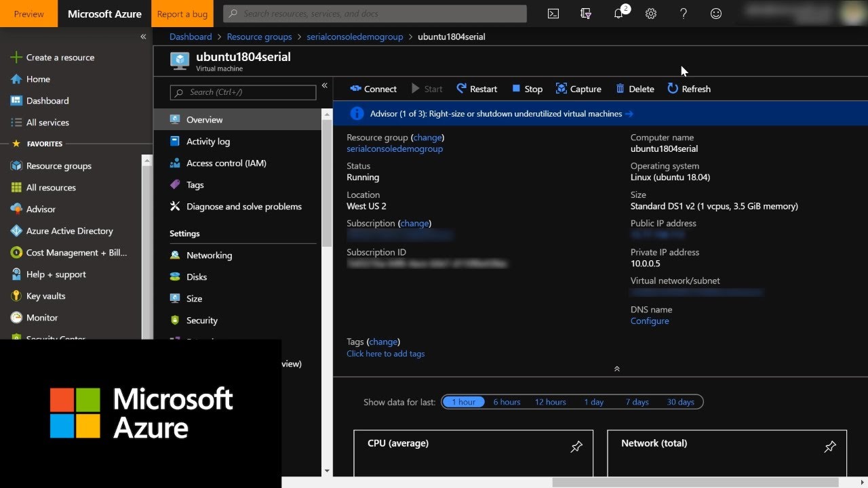Select the 12 hours time range
Screen dimensions: 868x488
pos(550,402)
